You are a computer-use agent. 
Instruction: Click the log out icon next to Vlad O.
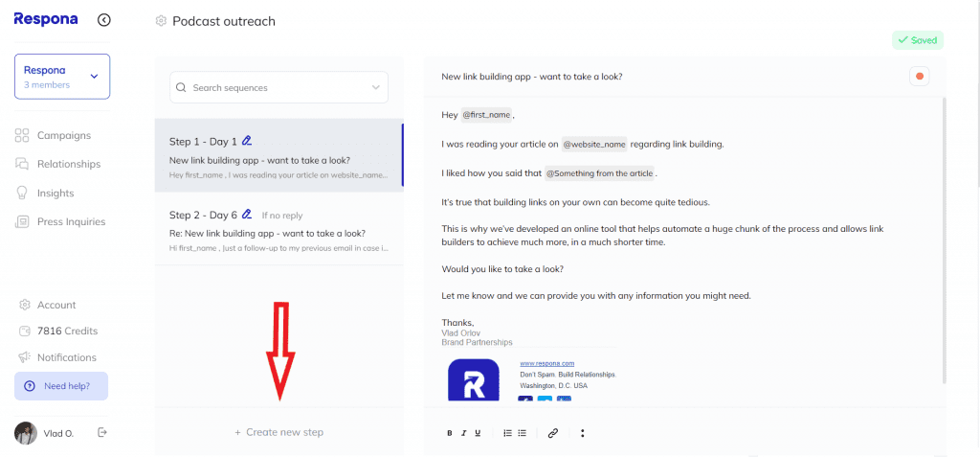[102, 432]
